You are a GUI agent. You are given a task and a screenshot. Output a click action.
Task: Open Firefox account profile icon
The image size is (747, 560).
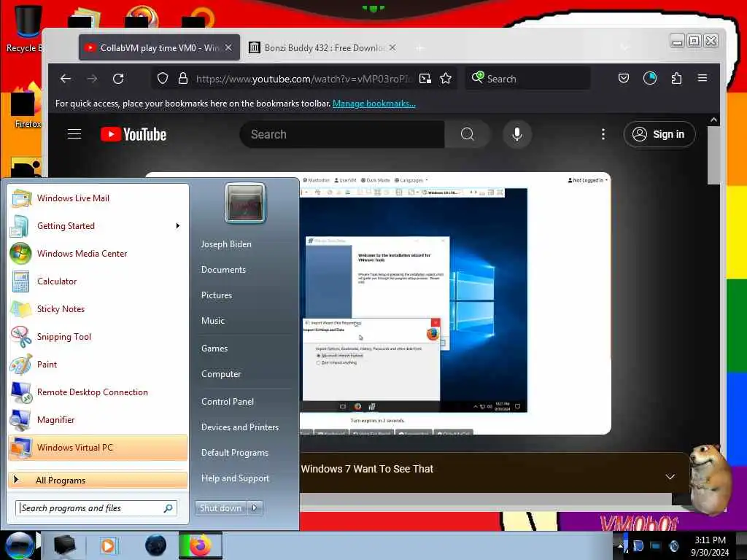pos(650,78)
